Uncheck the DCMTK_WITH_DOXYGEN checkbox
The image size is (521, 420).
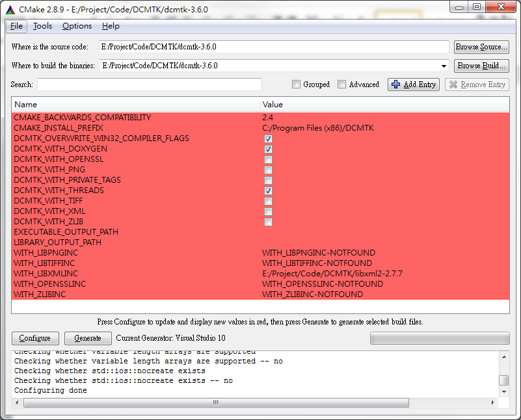268,149
